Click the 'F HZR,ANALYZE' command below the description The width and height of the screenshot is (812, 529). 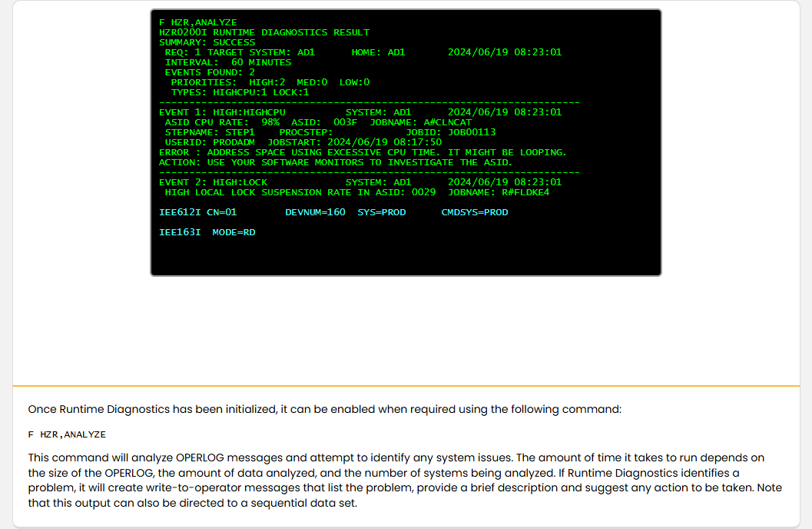[x=67, y=434]
